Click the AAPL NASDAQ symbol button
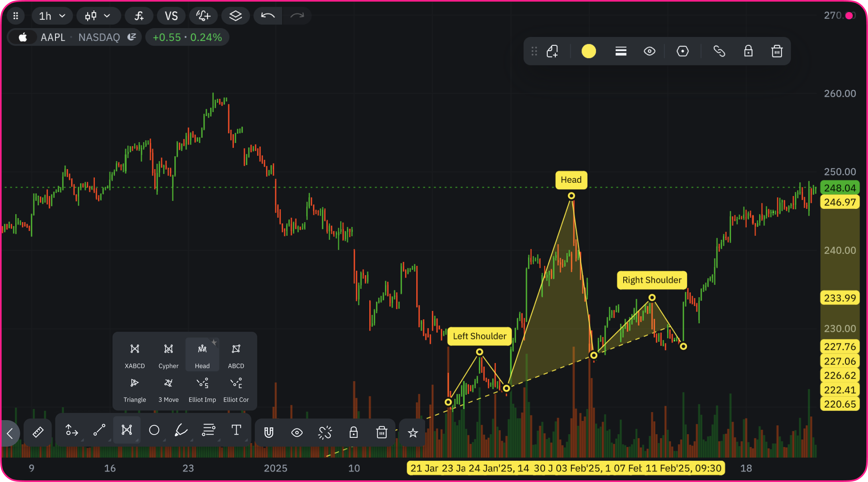868x482 pixels. click(x=74, y=37)
